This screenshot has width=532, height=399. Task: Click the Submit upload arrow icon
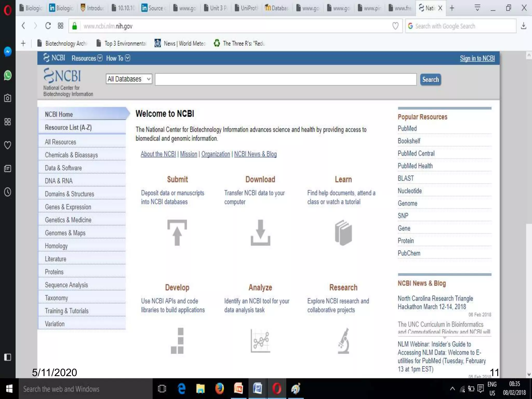(177, 232)
